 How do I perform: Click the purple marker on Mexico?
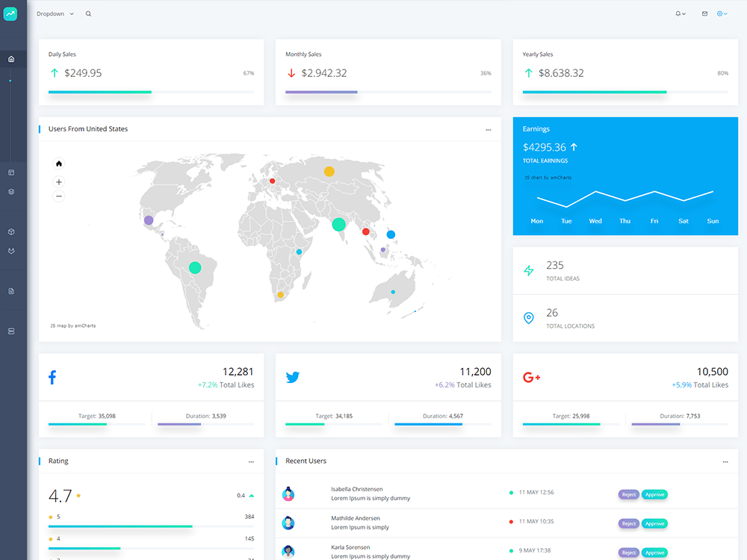coord(149,220)
